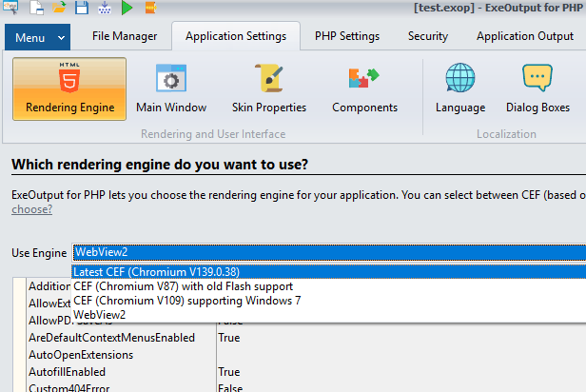Viewport: 586px width, 392px height.
Task: Open the Language localization settings
Action: click(x=460, y=88)
